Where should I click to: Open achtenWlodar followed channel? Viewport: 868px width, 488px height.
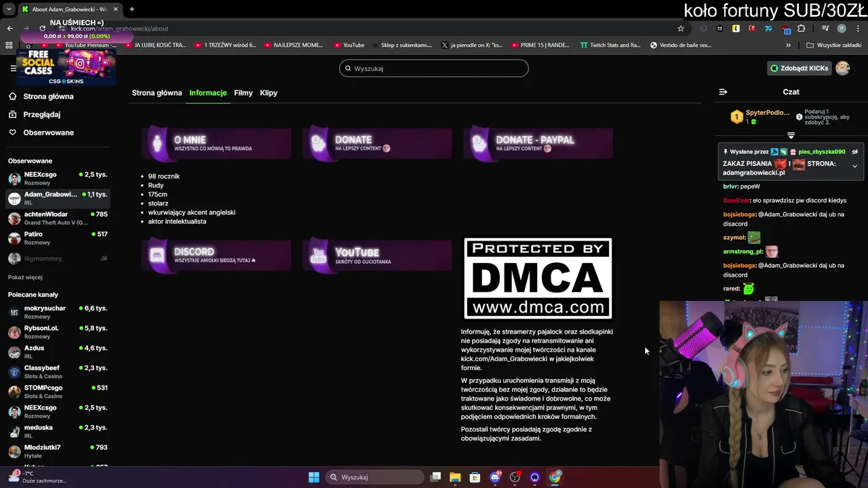[58, 218]
